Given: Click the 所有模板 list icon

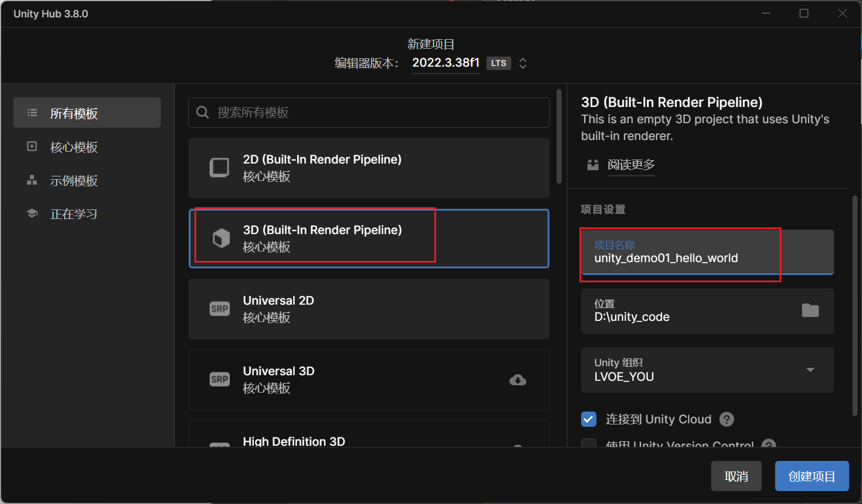Looking at the screenshot, I should click(x=33, y=113).
